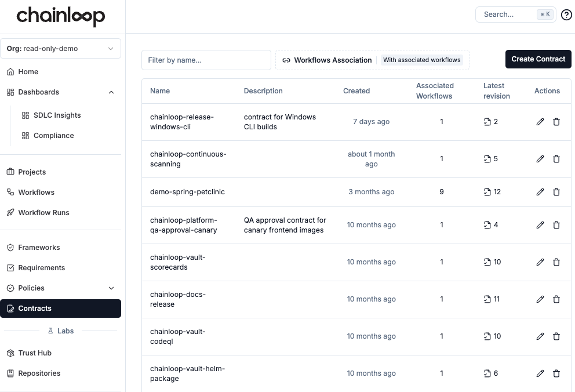The height and width of the screenshot is (392, 575).
Task: Delete the chainloop-docs-release contract
Action: coord(556,299)
